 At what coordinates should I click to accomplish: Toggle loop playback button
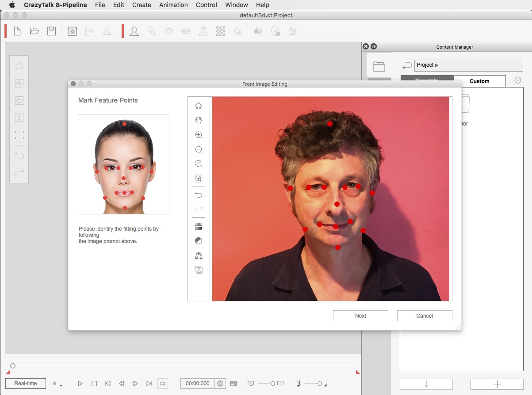[163, 384]
